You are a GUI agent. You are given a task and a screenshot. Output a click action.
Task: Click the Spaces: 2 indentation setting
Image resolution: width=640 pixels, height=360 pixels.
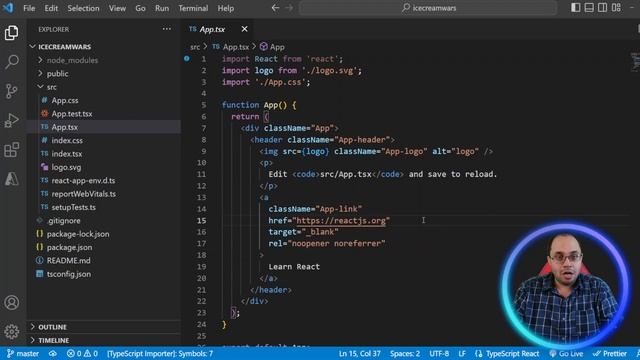[x=404, y=353]
